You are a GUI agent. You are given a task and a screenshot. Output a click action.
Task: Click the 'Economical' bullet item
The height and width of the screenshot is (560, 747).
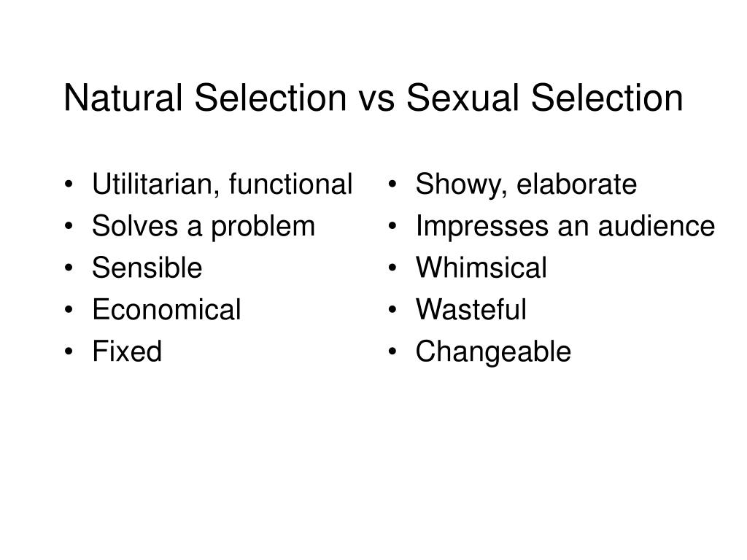pos(167,309)
